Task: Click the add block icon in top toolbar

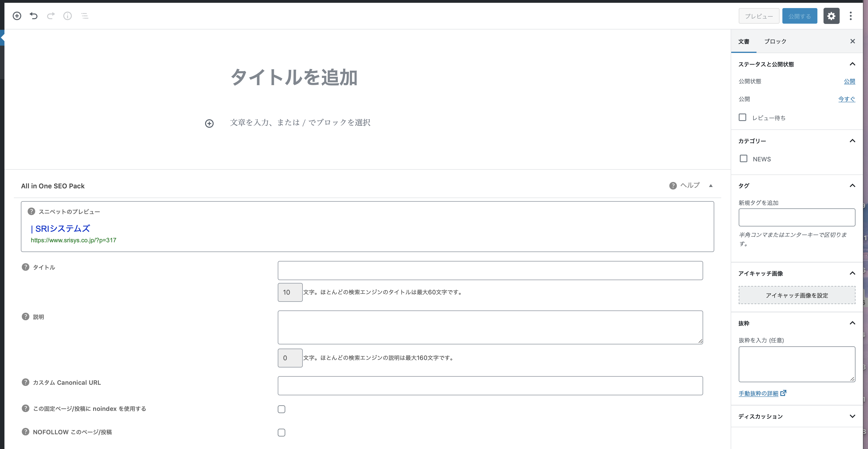Action: (x=17, y=16)
